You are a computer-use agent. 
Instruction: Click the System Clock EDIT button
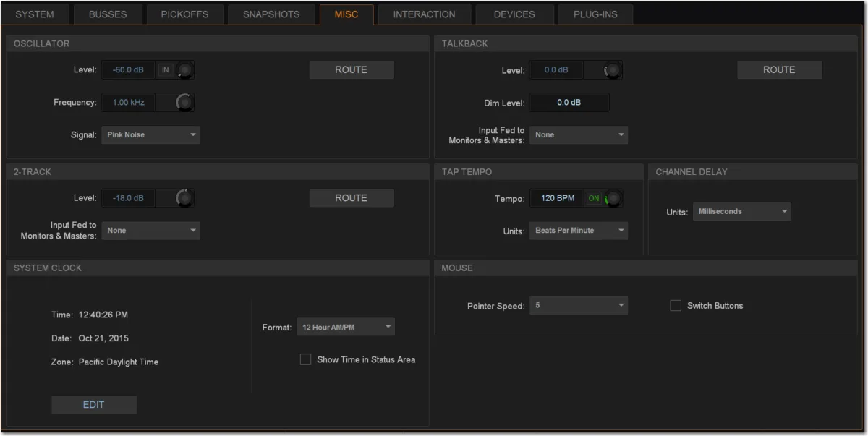94,405
